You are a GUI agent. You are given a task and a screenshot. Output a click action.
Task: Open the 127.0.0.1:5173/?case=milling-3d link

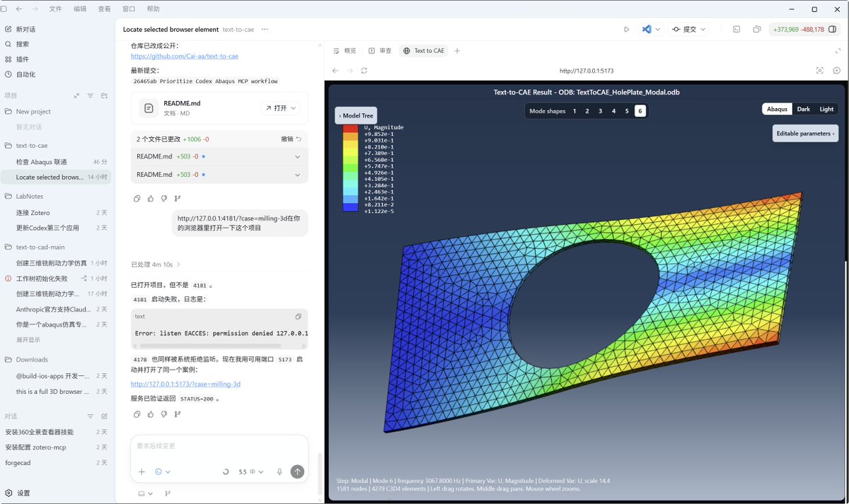pos(185,384)
